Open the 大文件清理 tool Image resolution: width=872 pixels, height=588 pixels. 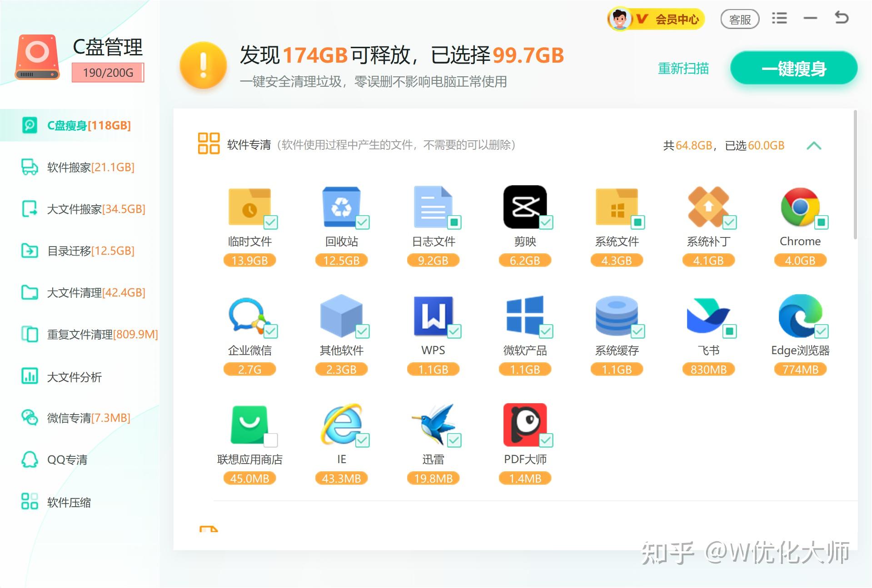(x=95, y=292)
